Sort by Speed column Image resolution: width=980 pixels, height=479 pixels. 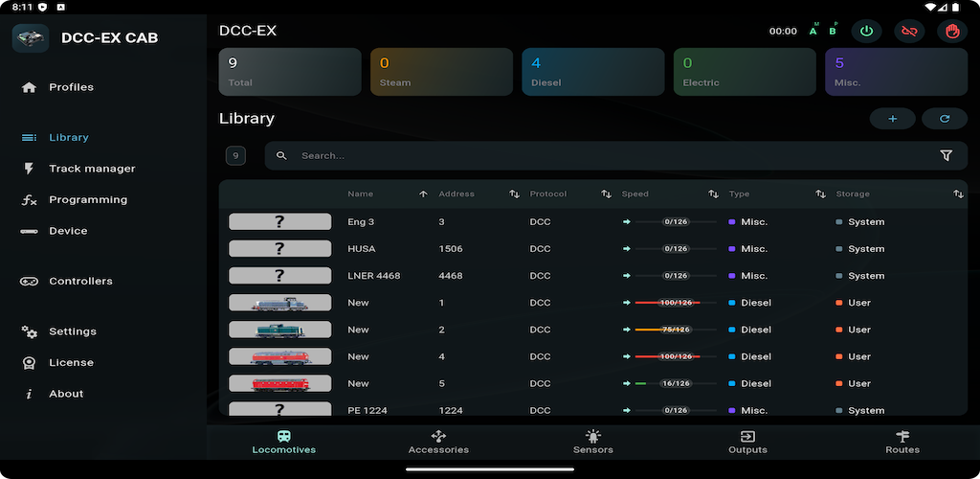(x=713, y=194)
